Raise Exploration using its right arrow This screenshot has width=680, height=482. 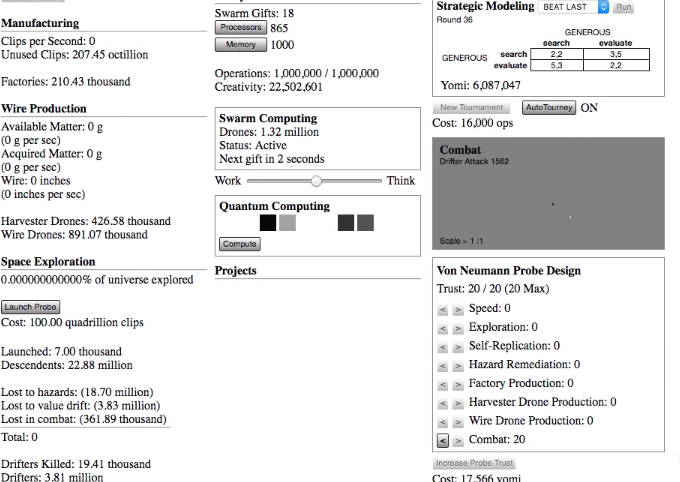pyautogui.click(x=458, y=328)
